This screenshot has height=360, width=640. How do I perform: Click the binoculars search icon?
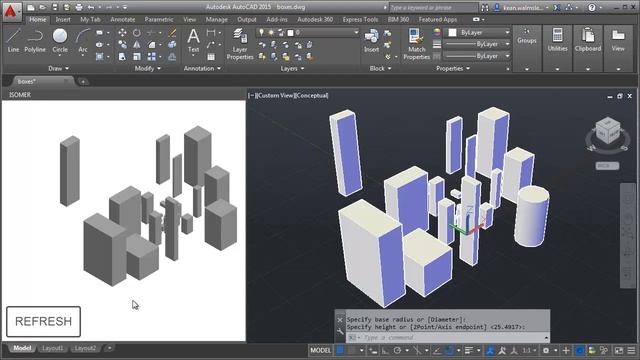[x=484, y=7]
